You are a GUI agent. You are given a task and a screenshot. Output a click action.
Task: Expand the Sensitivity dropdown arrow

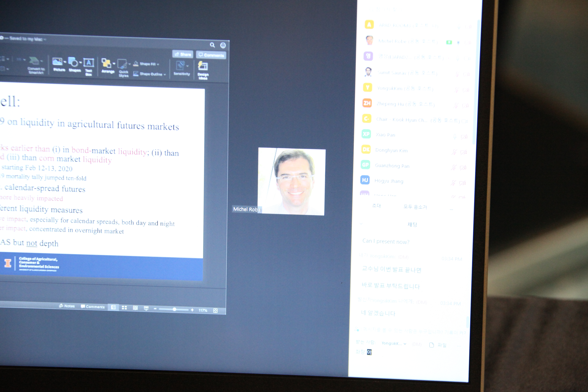coord(188,66)
